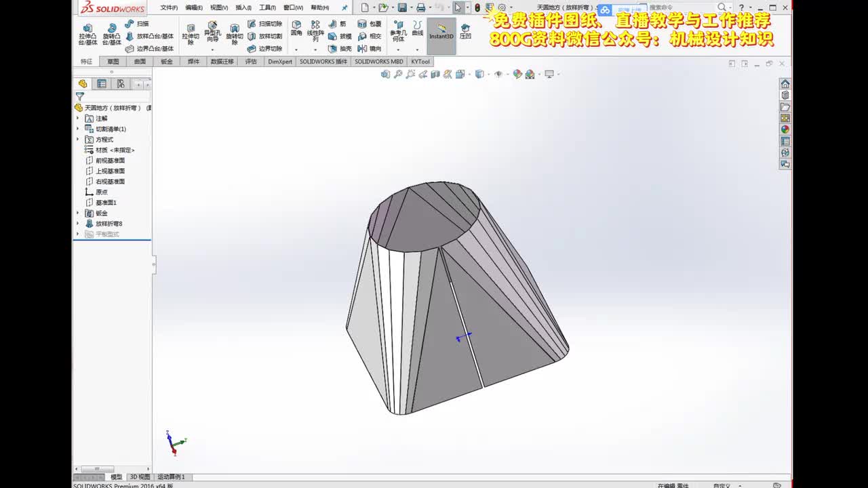This screenshot has height=488, width=868.
Task: Open the 视图(V) View menu
Action: pos(219,7)
